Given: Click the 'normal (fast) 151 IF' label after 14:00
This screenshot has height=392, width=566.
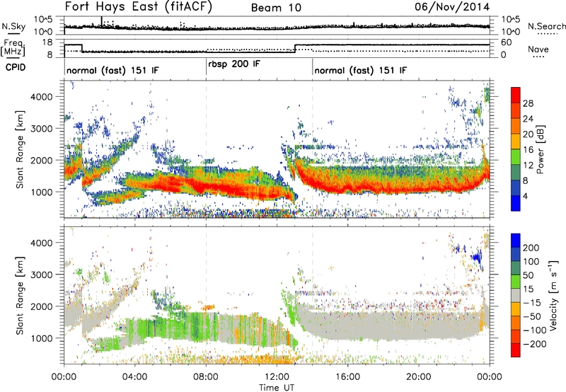Looking at the screenshot, I should 360,70.
